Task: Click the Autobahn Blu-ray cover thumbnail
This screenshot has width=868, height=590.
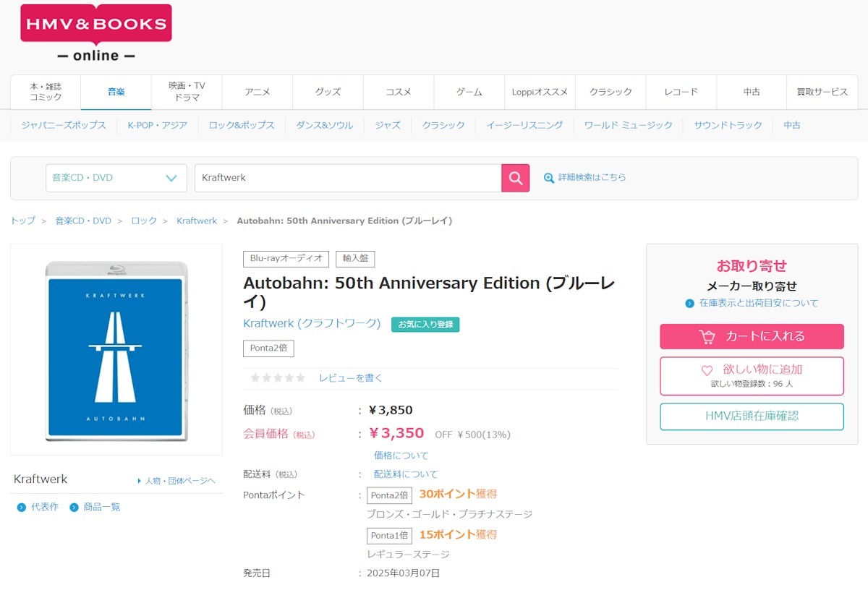Action: coord(116,349)
